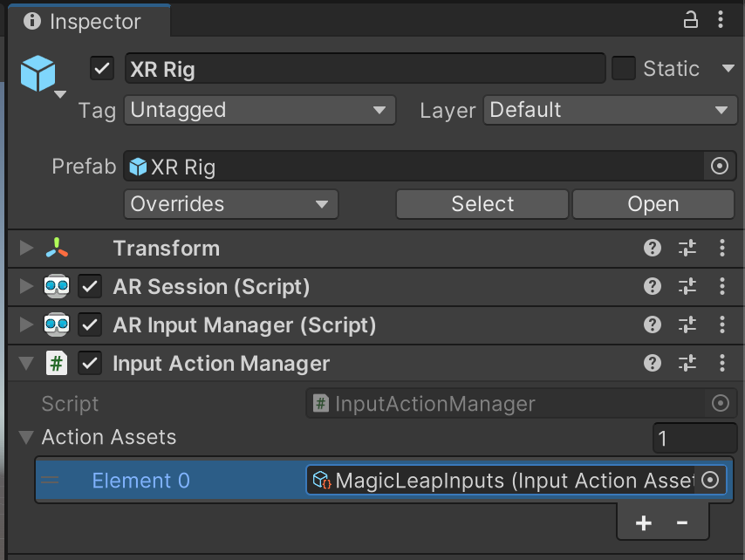Click Element 0 object picker circle
Image resolution: width=745 pixels, height=560 pixels.
point(711,481)
